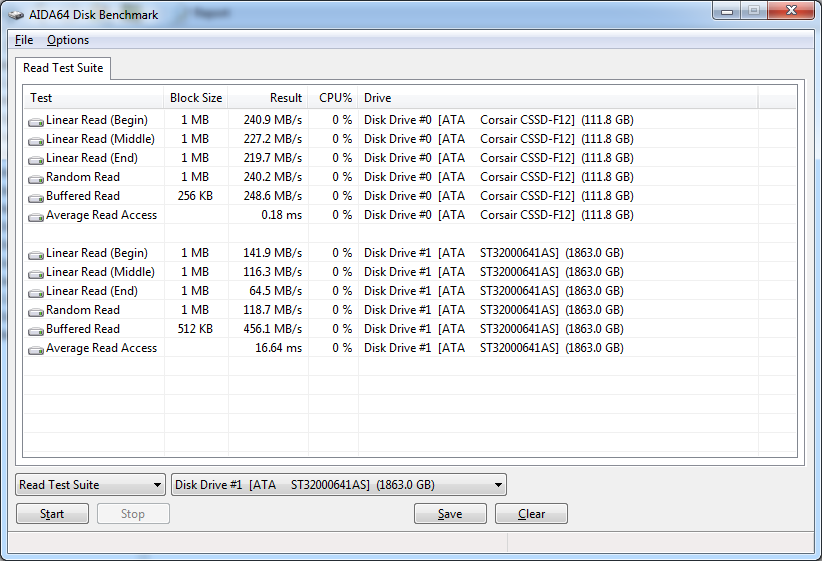The width and height of the screenshot is (822, 561).
Task: Click Corsair CSSD-F12 drive text in Random Read row
Action: tap(527, 177)
